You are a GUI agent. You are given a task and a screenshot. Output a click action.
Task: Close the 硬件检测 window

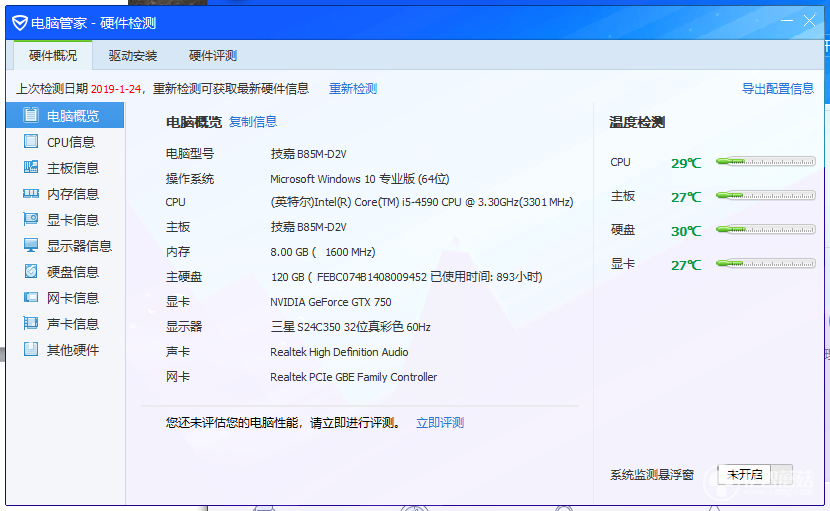coord(809,21)
